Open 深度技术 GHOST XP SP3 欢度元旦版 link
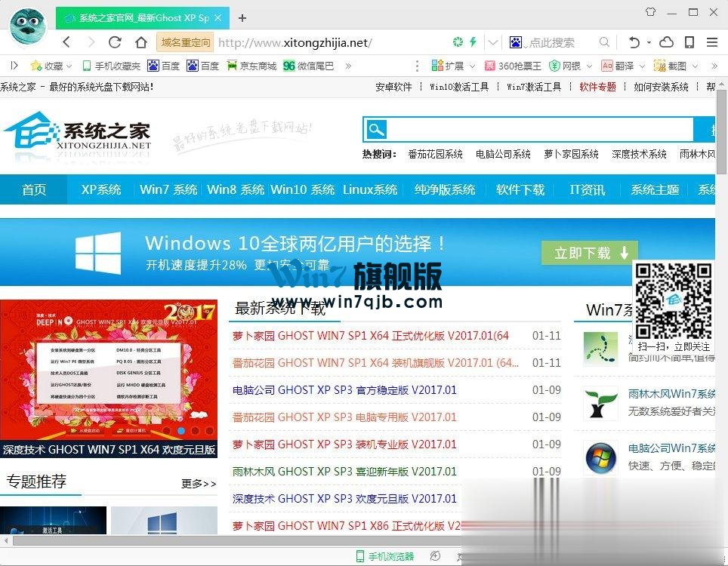The image size is (728, 566). tap(344, 498)
